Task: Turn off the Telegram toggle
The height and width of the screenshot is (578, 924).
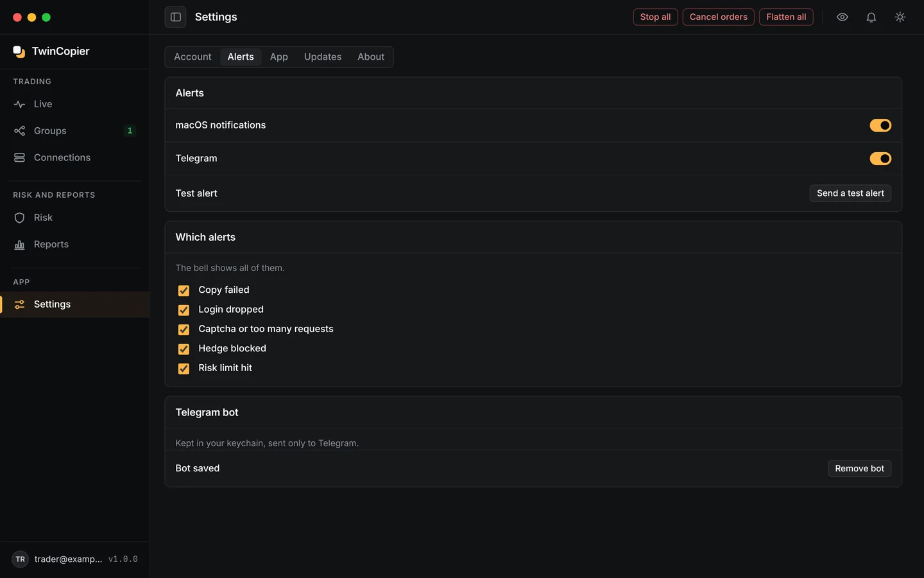Action: tap(880, 159)
